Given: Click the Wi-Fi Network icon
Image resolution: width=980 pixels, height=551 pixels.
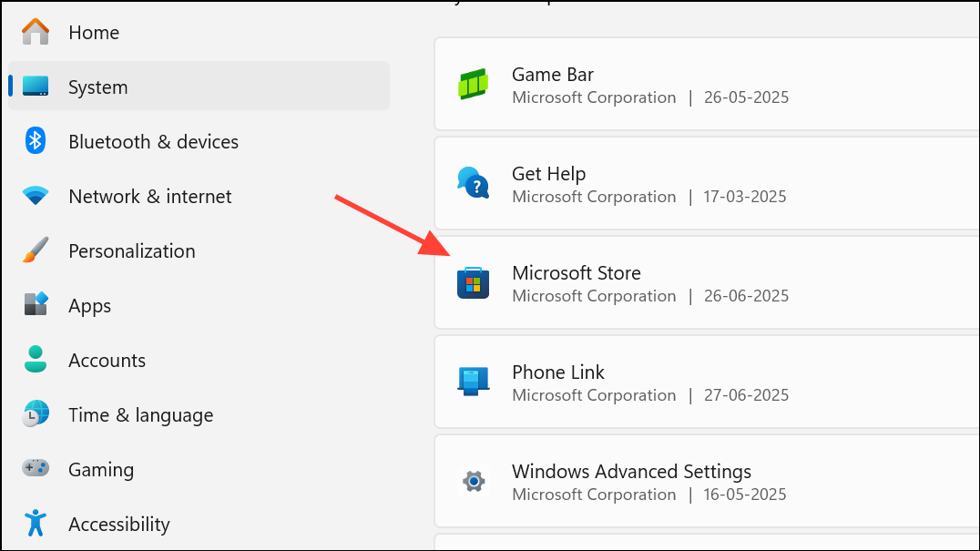Looking at the screenshot, I should pyautogui.click(x=36, y=196).
